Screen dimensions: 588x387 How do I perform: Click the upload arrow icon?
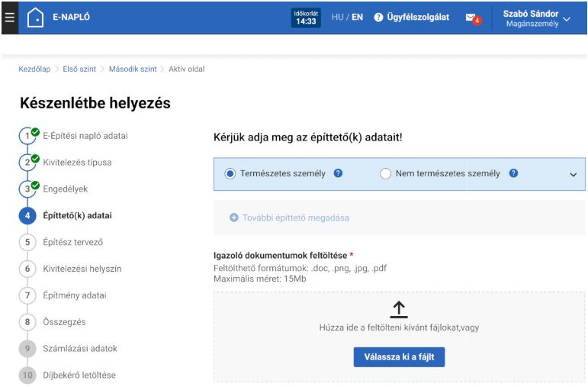click(398, 308)
